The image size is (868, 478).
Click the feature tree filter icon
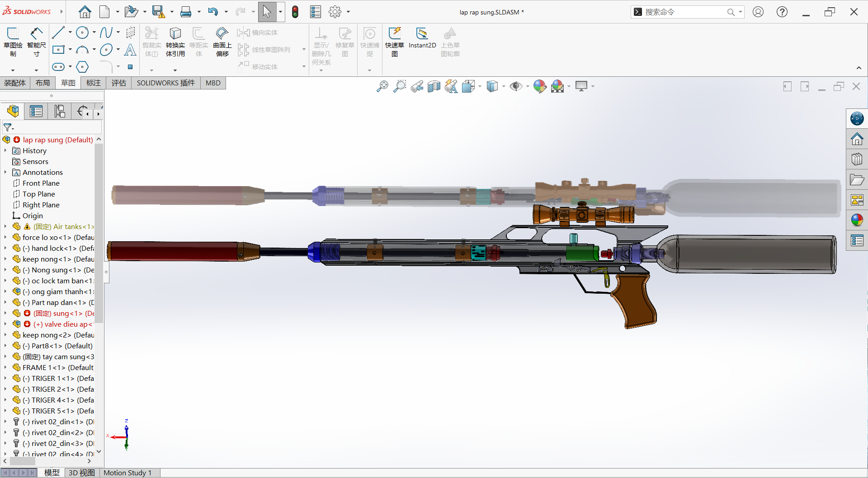(x=8, y=127)
